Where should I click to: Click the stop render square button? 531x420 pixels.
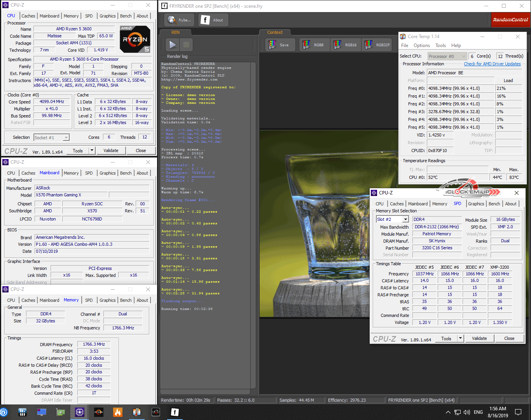pyautogui.click(x=186, y=45)
